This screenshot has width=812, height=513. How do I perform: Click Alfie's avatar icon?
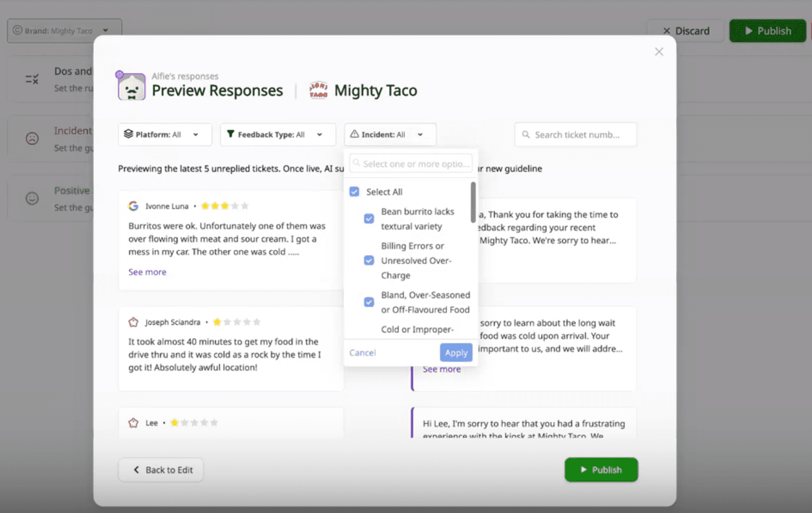pyautogui.click(x=131, y=86)
